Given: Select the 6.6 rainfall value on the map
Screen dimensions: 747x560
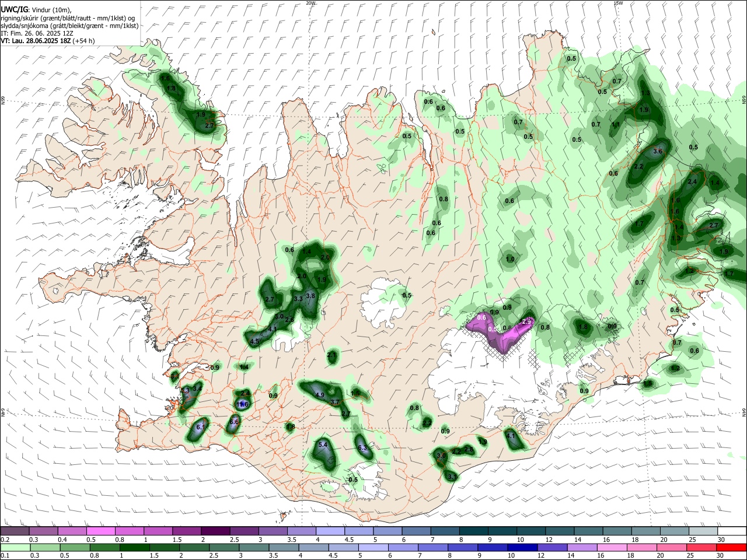Looking at the screenshot, I should click(234, 422).
